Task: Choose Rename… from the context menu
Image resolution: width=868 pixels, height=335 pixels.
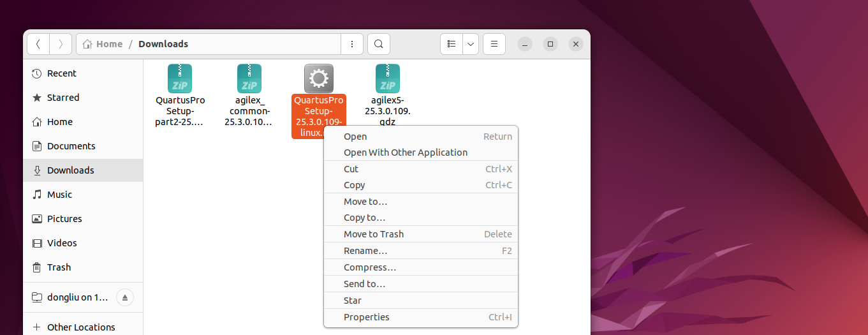Action: tap(421, 251)
